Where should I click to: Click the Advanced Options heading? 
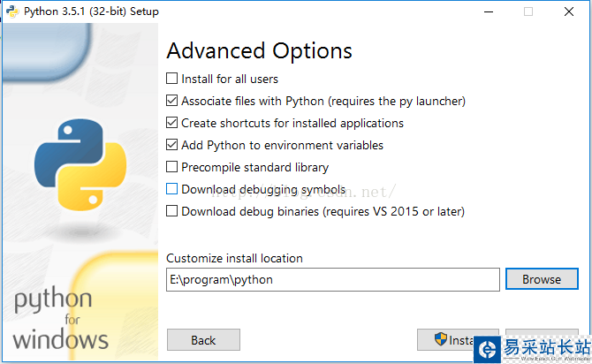click(x=260, y=50)
